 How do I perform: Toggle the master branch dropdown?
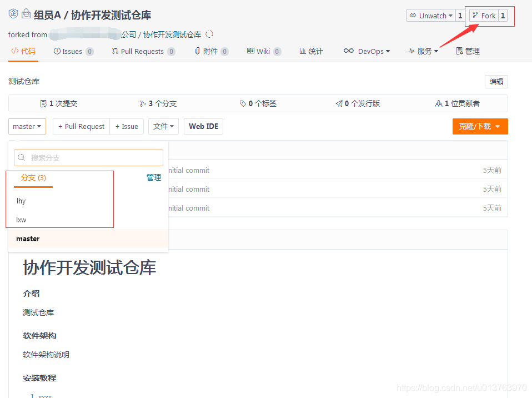(27, 126)
